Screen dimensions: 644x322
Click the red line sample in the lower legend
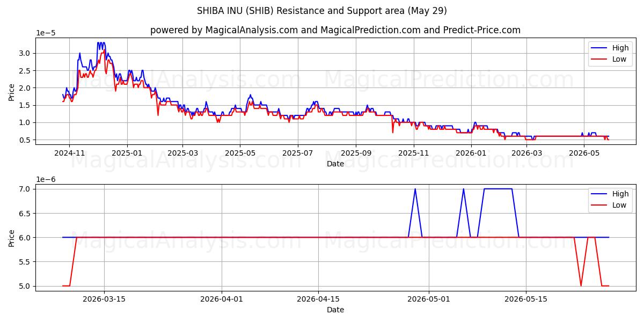tap(600, 205)
